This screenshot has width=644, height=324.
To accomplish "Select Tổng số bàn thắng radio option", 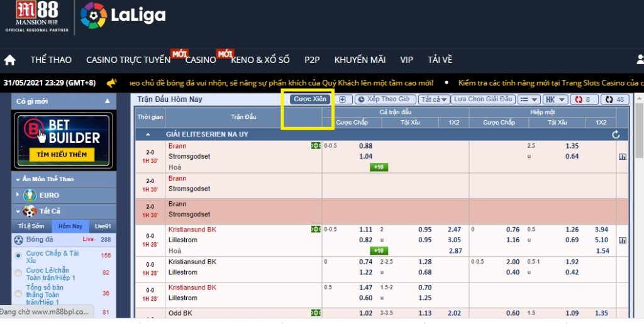I will (x=18, y=293).
